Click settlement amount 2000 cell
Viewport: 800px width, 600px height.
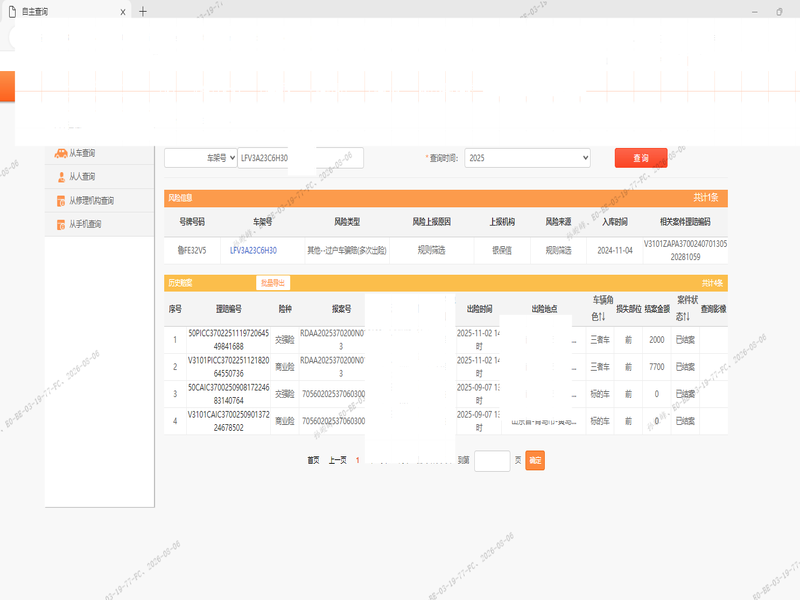tap(657, 340)
